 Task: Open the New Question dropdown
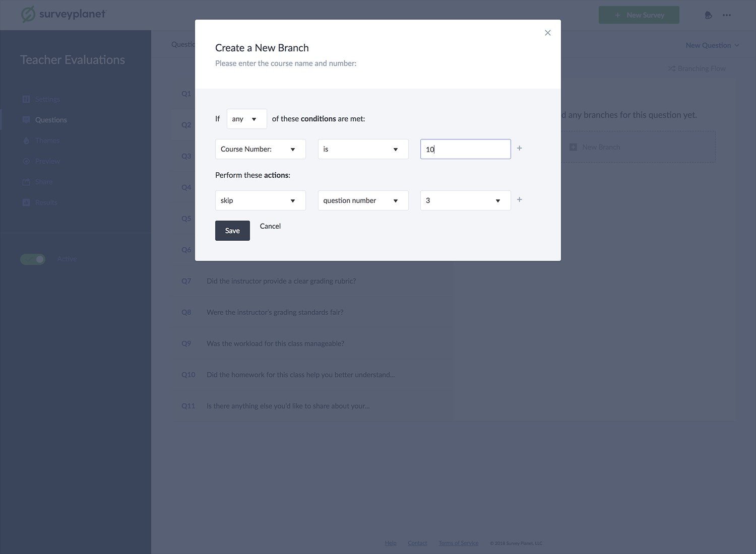(712, 45)
